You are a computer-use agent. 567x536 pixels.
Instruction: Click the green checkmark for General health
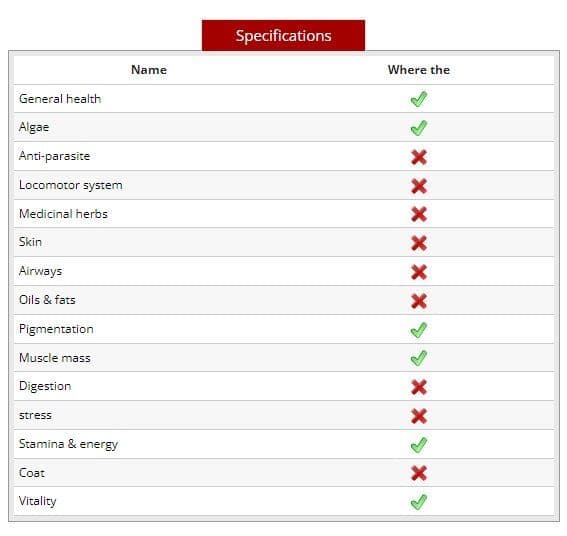point(419,99)
